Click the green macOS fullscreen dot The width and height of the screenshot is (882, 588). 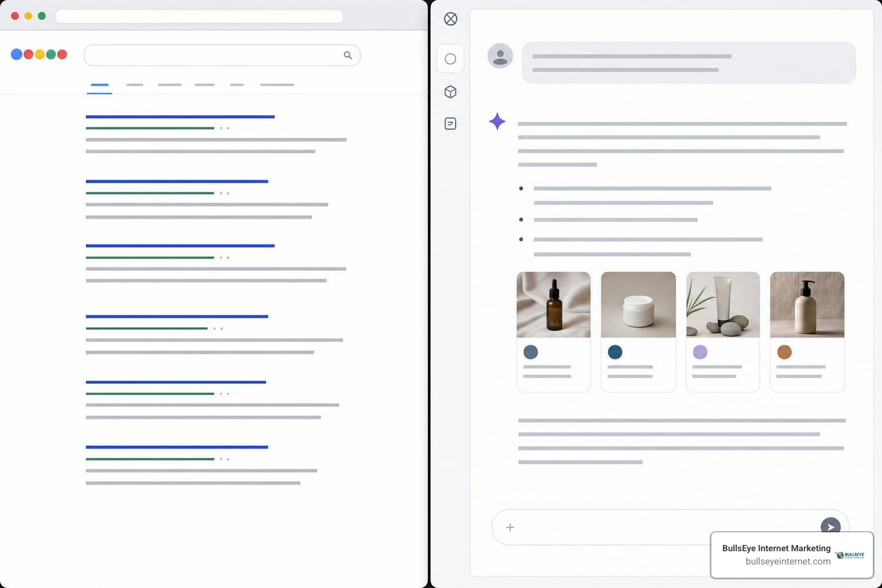coord(42,16)
